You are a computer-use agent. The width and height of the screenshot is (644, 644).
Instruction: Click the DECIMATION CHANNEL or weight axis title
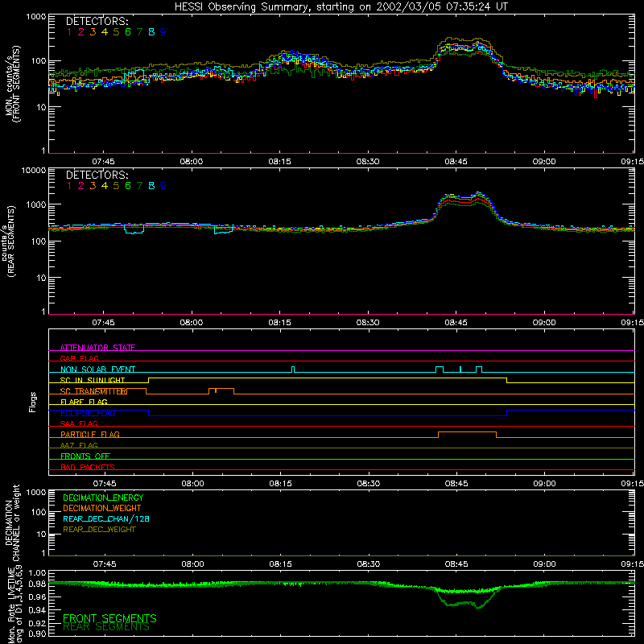[x=12, y=522]
